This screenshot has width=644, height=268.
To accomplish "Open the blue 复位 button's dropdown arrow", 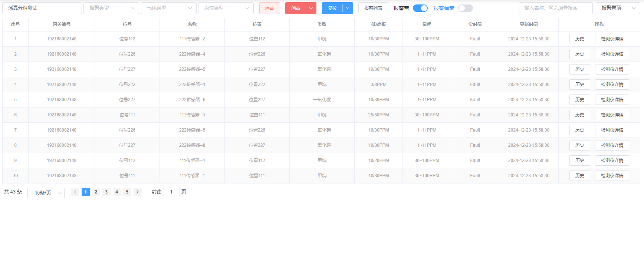I will [x=348, y=8].
